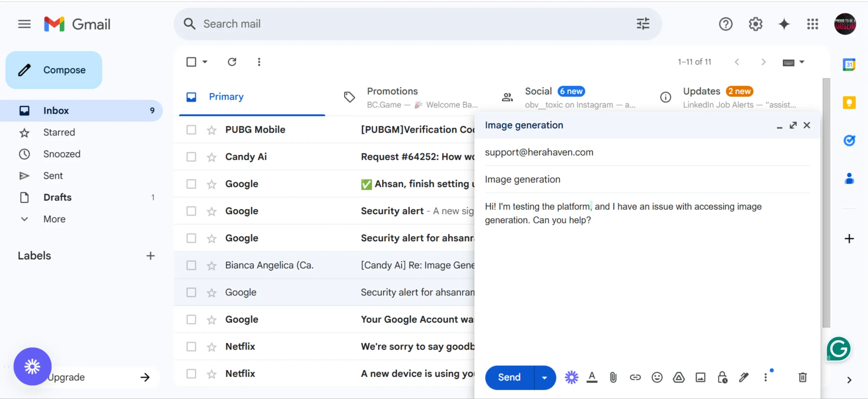Screen dimensions: 868x399
Task: Open formatting options in compose toolbar
Action: click(x=592, y=377)
